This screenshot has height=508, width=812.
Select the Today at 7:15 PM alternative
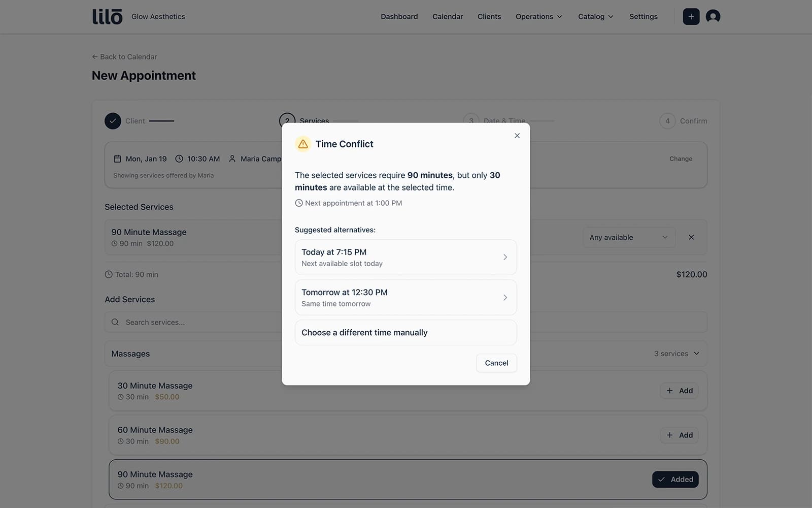405,257
